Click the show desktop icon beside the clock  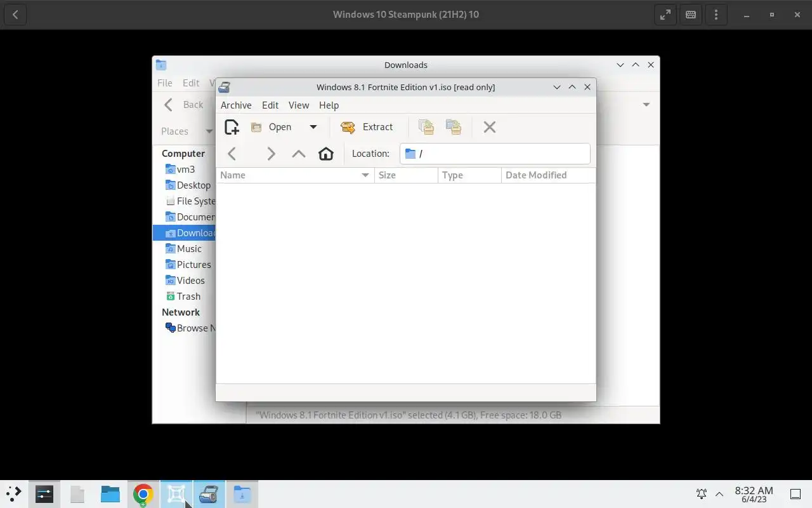pos(796,494)
